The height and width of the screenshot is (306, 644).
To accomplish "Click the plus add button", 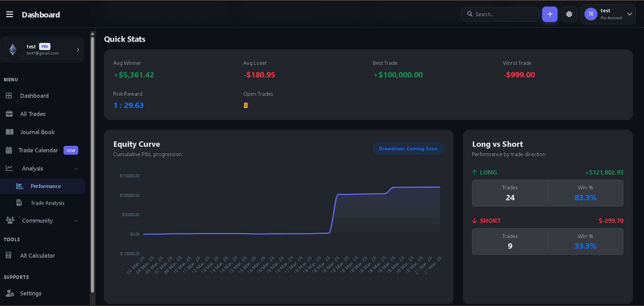I will (550, 14).
